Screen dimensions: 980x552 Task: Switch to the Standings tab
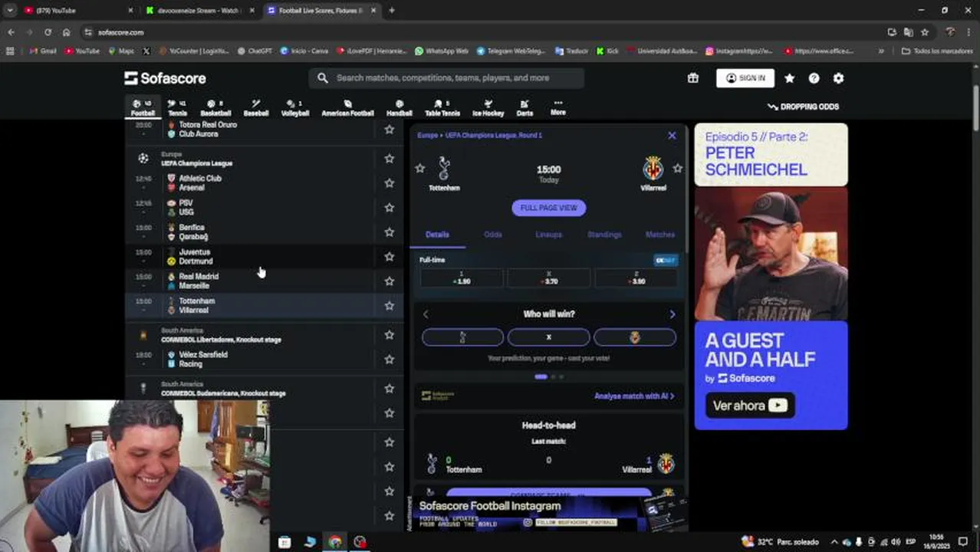[604, 235]
